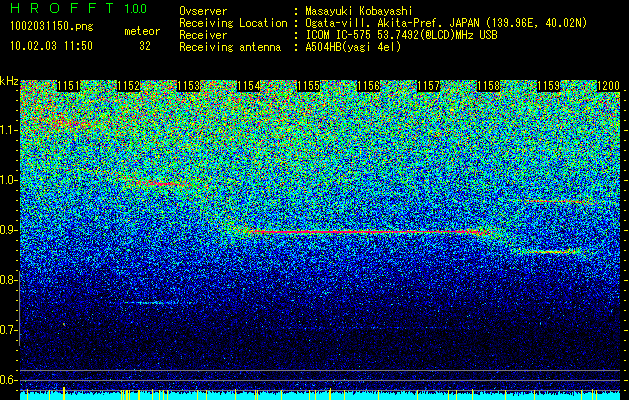Click the Receiving Location label
The width and height of the screenshot is (629, 400).
coord(233,23)
